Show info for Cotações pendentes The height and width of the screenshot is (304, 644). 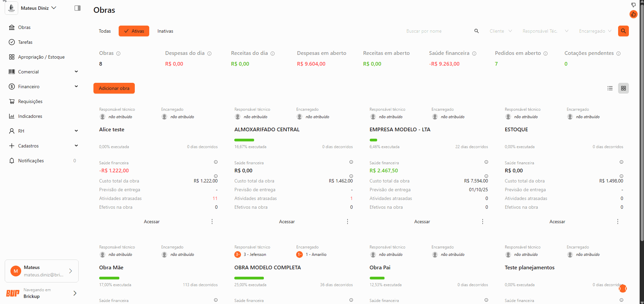tap(618, 54)
